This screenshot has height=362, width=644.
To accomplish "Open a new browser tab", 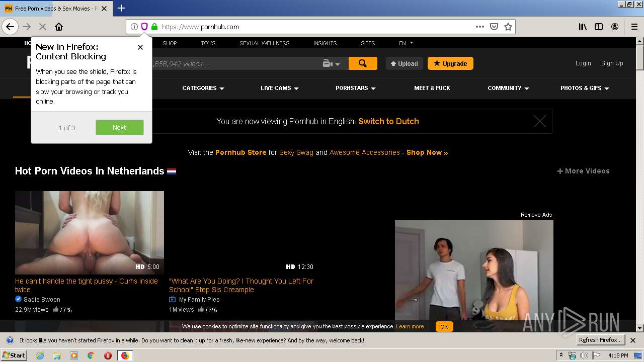I will [121, 8].
